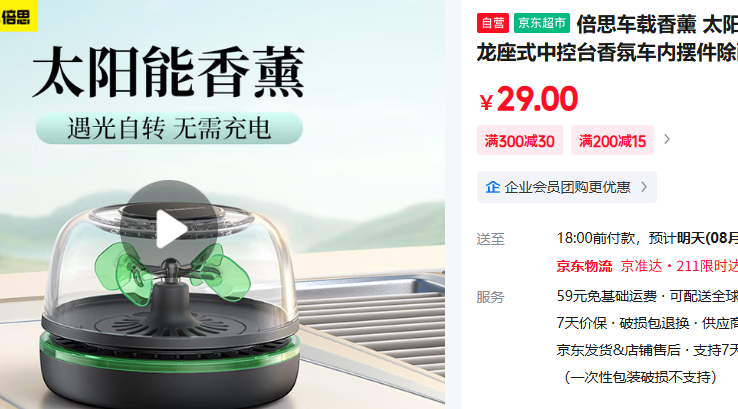Click 京准达 · 211限时达 delivery info
This screenshot has height=409, width=738.
[x=679, y=266]
